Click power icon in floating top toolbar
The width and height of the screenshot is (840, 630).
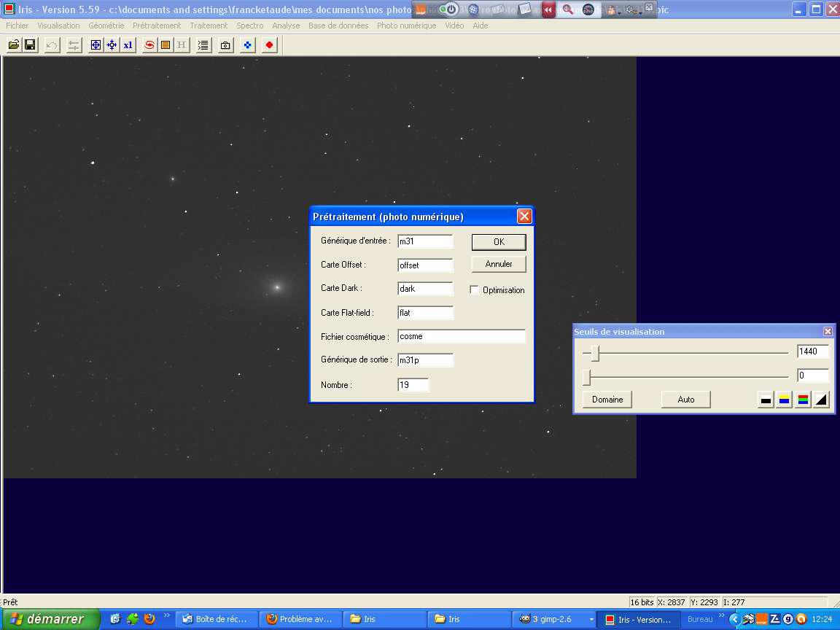pos(451,9)
